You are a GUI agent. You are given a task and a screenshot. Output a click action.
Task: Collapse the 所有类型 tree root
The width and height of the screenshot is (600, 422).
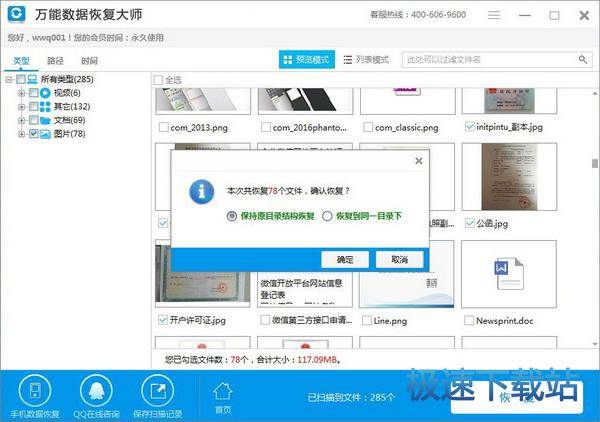(9, 80)
